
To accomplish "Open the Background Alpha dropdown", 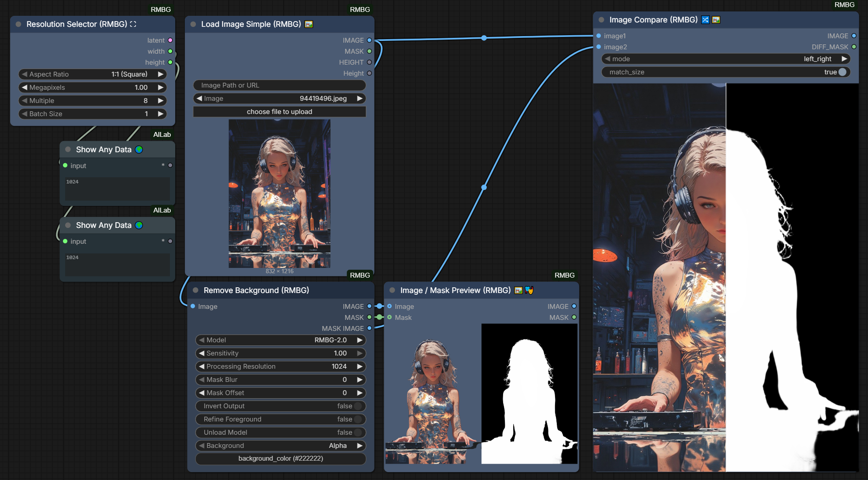I will [x=281, y=446].
